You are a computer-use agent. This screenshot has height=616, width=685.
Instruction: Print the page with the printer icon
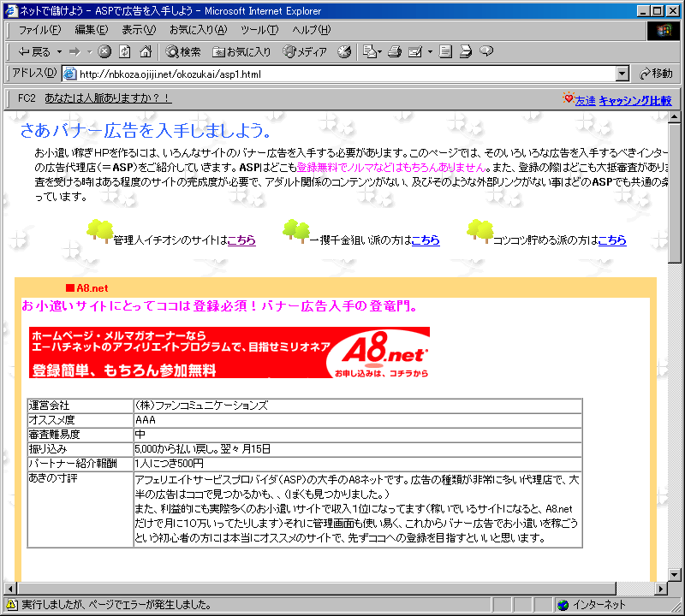(395, 52)
